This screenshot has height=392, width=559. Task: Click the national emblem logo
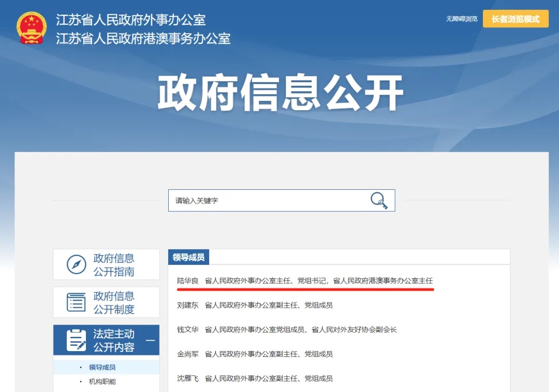tap(32, 28)
